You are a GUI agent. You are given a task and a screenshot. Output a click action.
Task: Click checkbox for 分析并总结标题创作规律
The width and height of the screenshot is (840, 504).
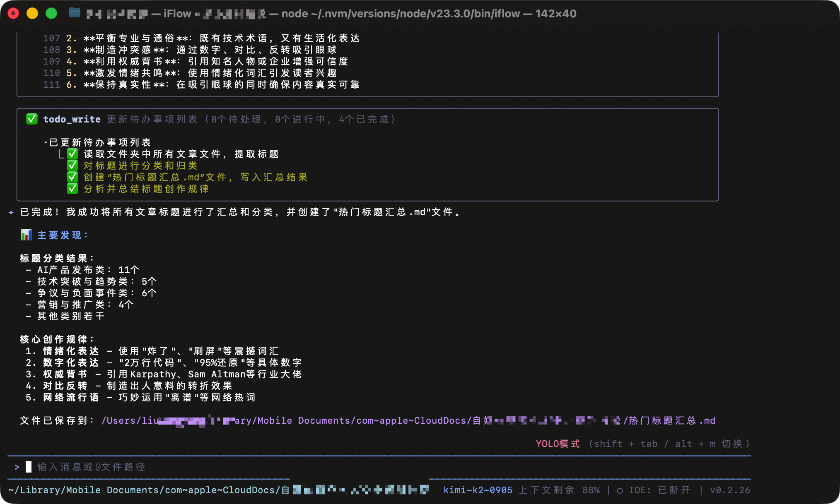[x=73, y=189]
